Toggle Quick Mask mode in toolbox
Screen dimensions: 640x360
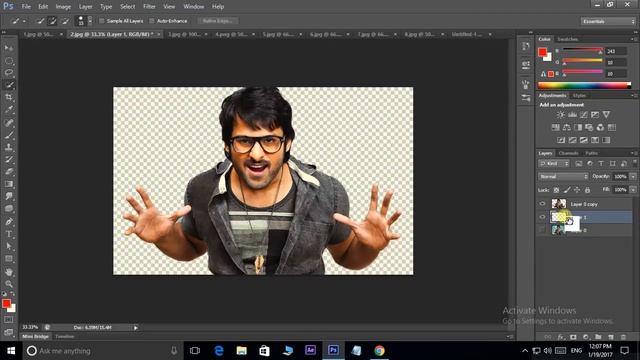click(8, 320)
